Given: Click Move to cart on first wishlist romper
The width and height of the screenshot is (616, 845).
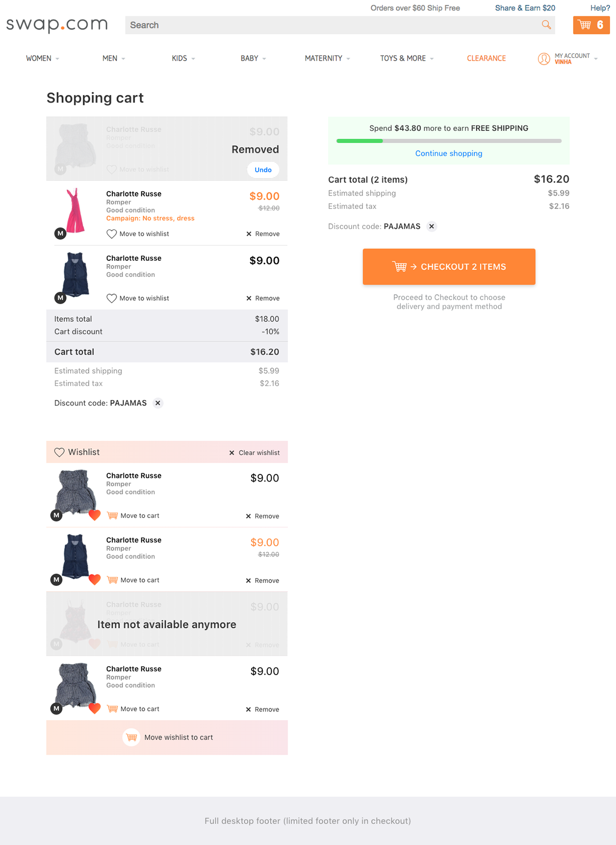Looking at the screenshot, I should tap(133, 515).
